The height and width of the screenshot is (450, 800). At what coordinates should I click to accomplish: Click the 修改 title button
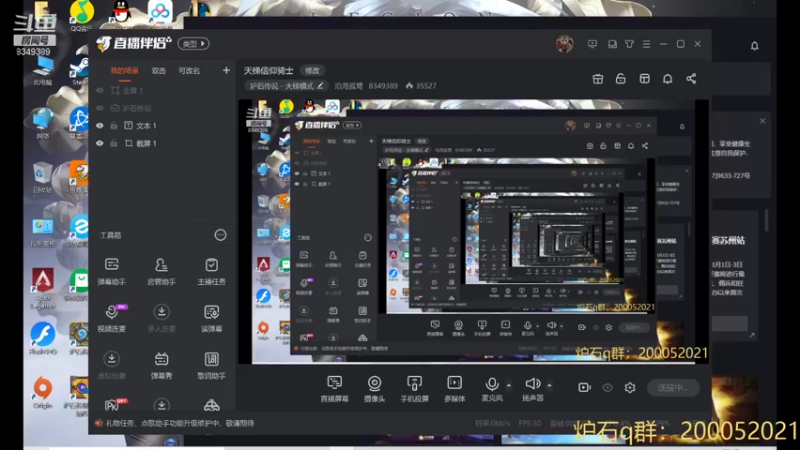click(312, 70)
